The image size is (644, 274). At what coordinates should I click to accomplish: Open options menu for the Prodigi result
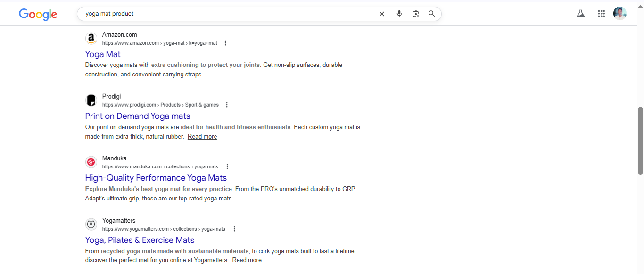(x=227, y=105)
